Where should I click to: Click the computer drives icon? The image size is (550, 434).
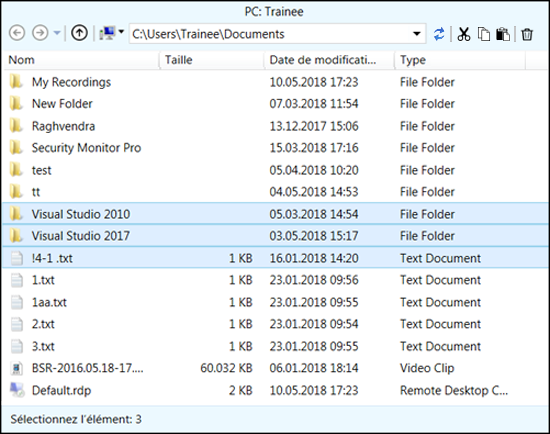[107, 34]
